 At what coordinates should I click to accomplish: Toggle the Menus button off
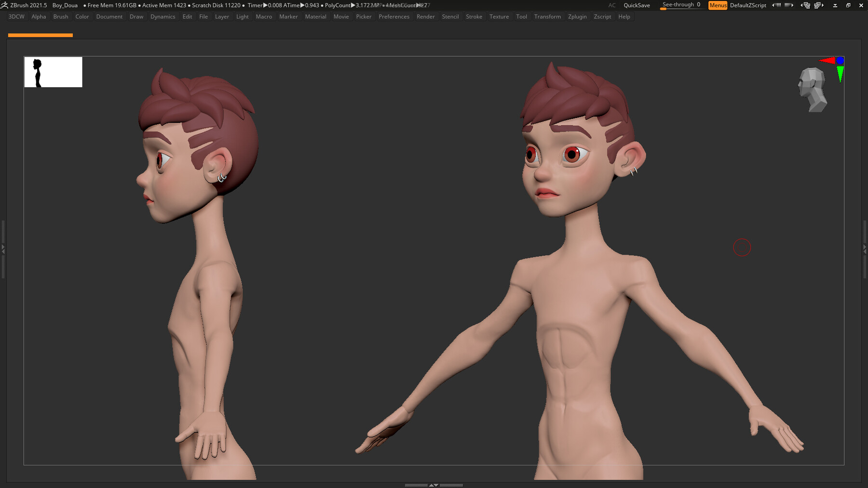click(x=718, y=5)
